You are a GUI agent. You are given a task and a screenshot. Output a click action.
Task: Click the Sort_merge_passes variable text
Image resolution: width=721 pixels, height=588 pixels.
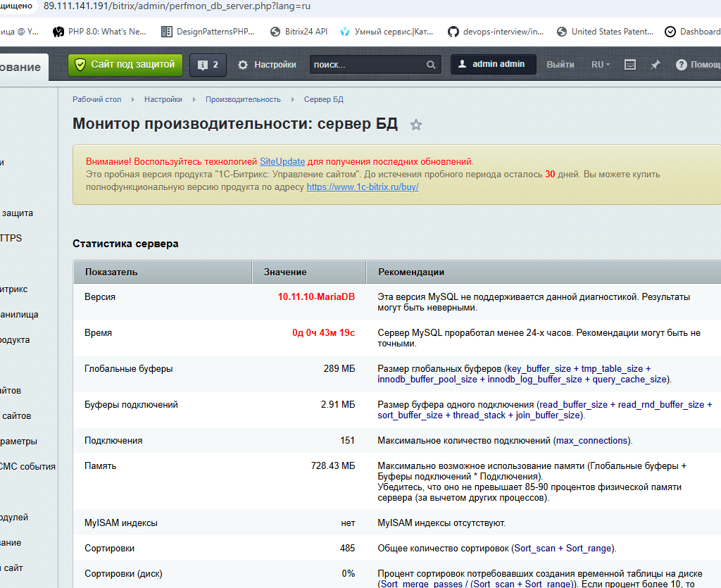422,584
